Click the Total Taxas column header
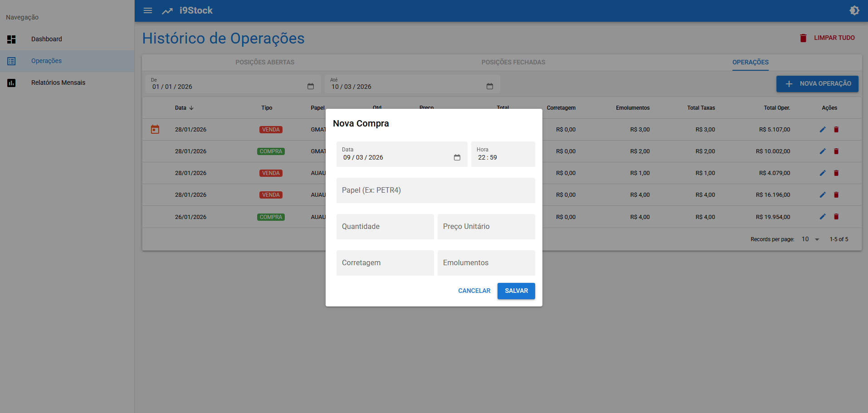This screenshot has width=868, height=413. pyautogui.click(x=701, y=108)
